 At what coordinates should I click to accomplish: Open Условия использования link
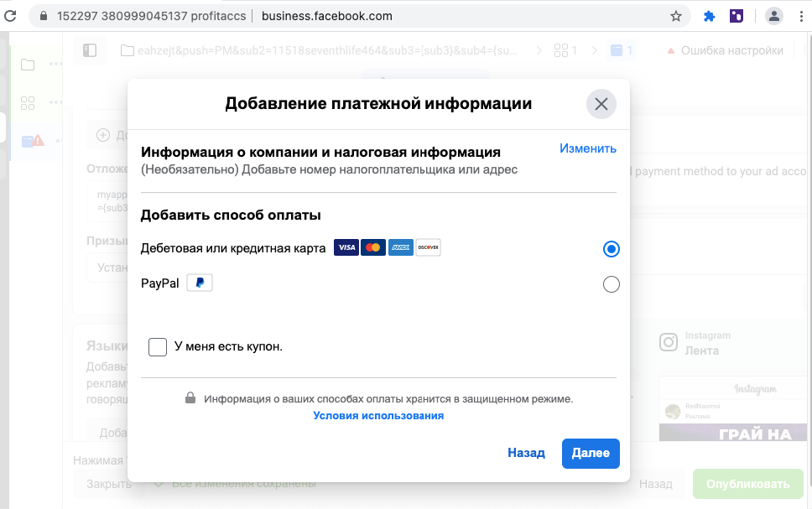(378, 416)
